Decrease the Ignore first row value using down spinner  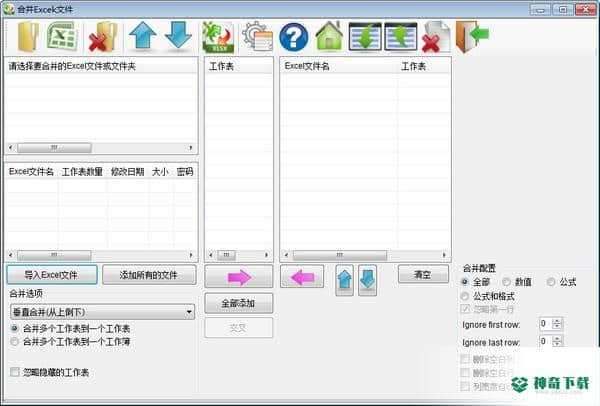[557, 326]
